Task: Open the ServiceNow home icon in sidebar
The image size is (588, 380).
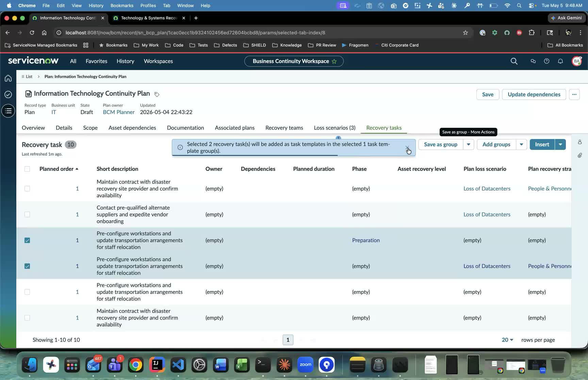Action: tap(8, 79)
